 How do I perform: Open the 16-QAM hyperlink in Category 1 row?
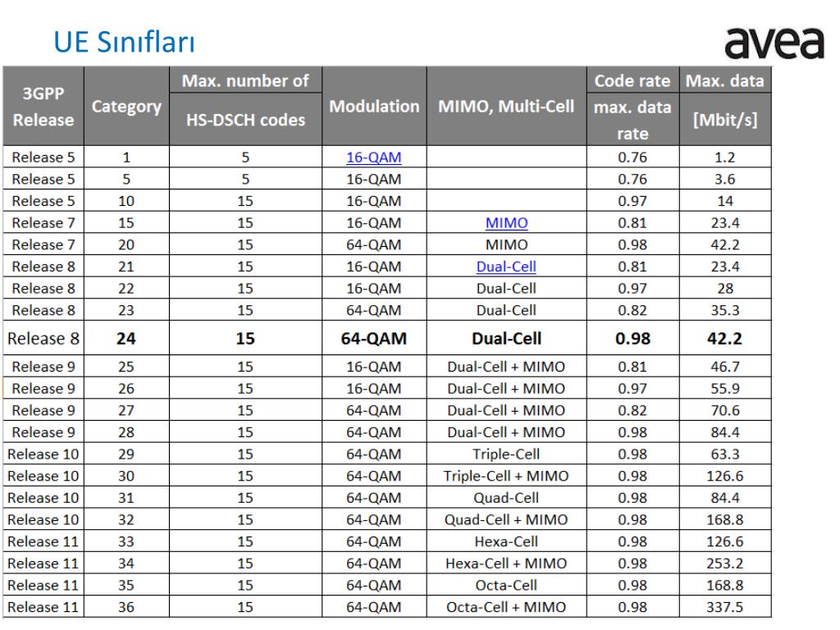click(373, 157)
